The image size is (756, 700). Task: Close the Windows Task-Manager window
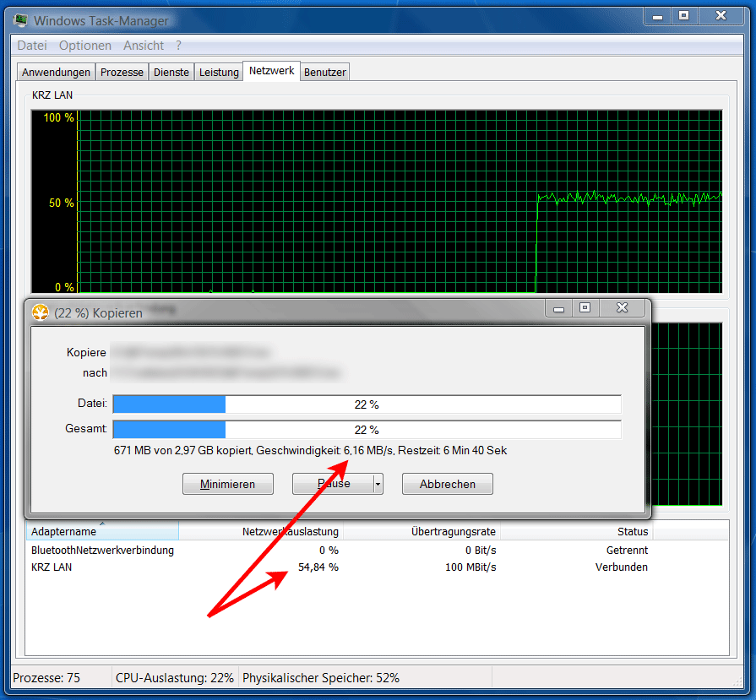(x=721, y=16)
